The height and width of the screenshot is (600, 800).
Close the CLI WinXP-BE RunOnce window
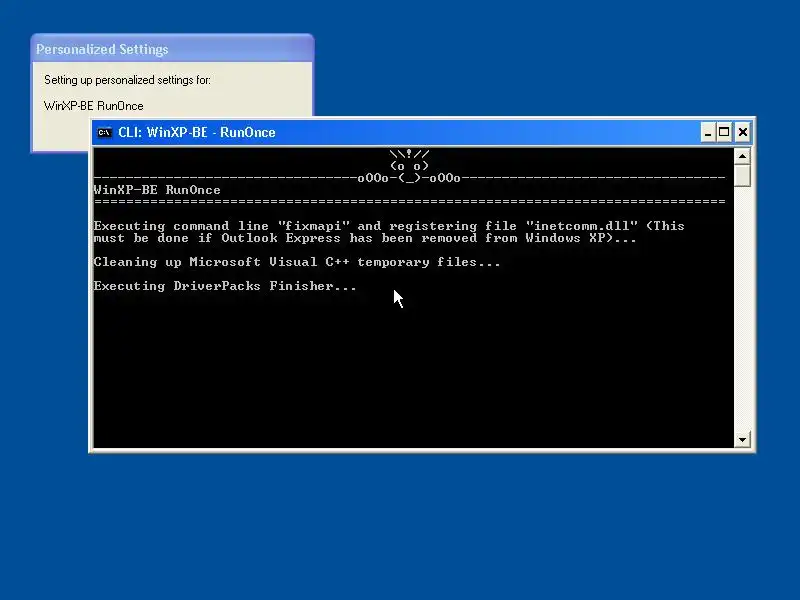743,133
